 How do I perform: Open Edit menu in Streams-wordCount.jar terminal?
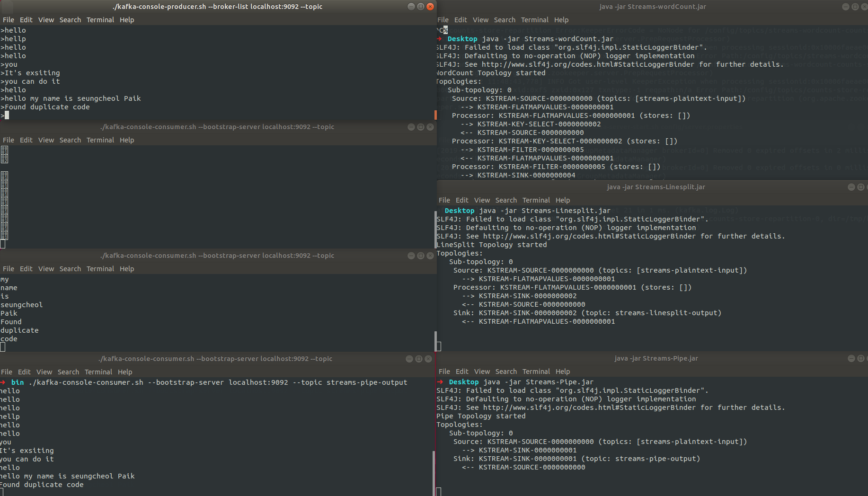click(x=461, y=20)
